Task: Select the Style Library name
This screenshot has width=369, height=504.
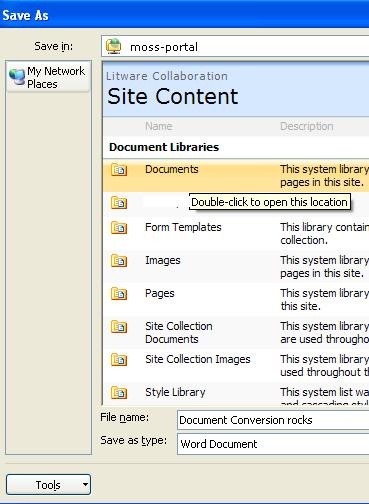Action: click(175, 392)
